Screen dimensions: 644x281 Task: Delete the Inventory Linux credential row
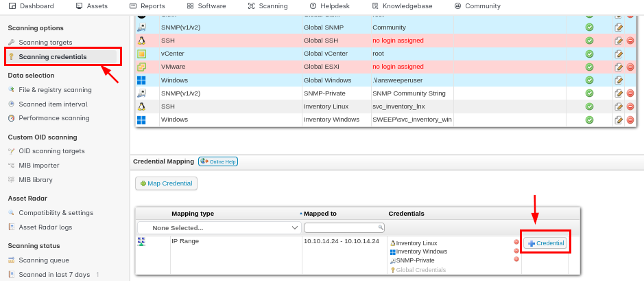(x=630, y=106)
